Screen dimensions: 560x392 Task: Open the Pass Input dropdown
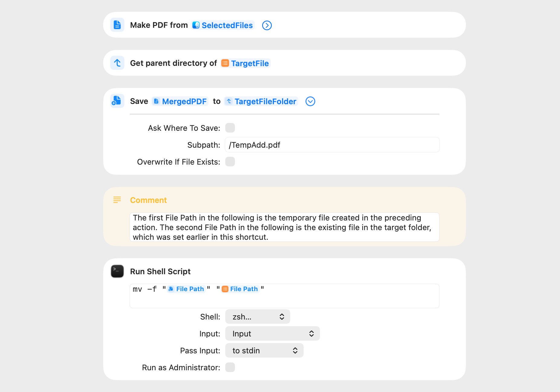264,351
